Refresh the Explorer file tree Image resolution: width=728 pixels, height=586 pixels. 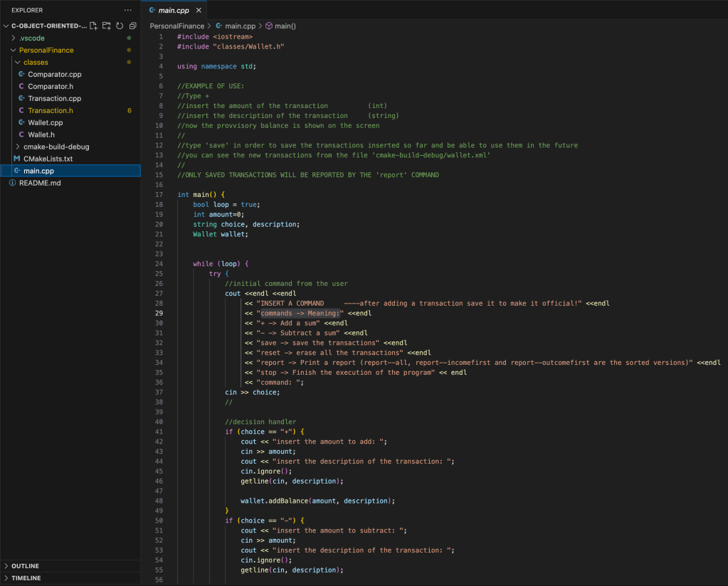120,26
